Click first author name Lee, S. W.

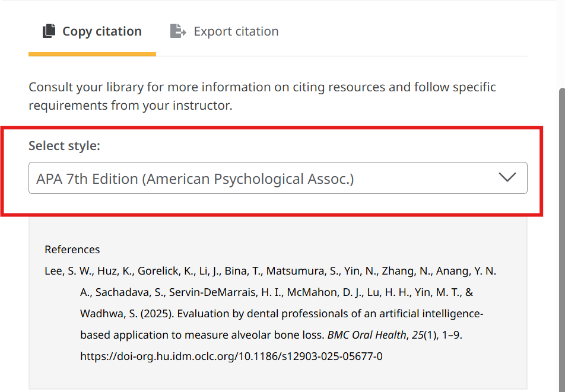click(x=68, y=271)
